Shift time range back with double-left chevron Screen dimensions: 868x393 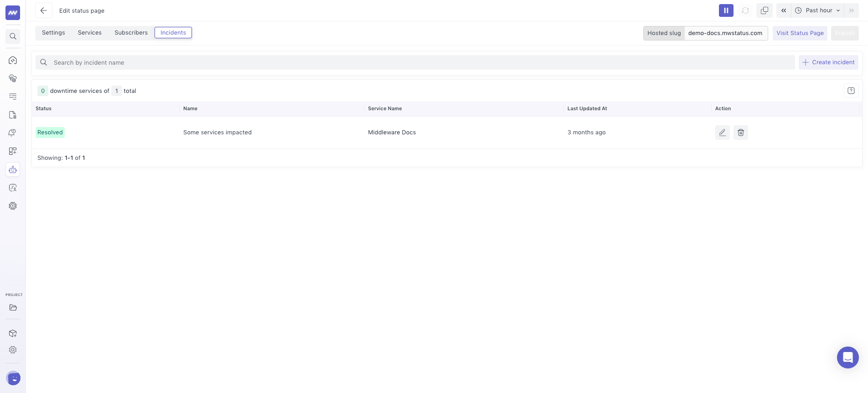784,10
